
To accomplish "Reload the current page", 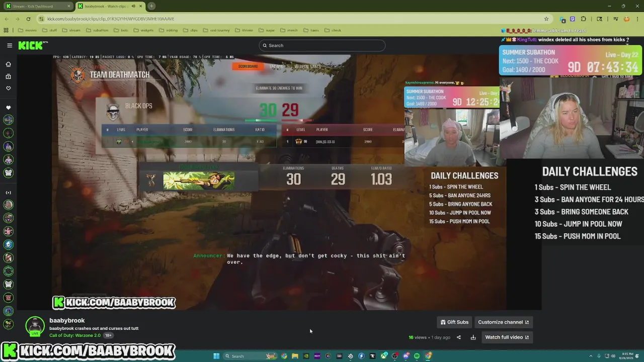I will tap(28, 19).
